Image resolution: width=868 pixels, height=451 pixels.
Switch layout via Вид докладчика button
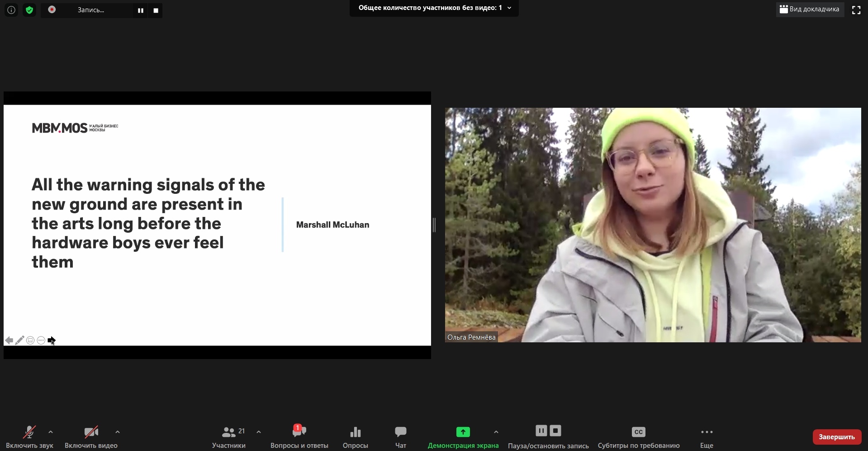[810, 10]
